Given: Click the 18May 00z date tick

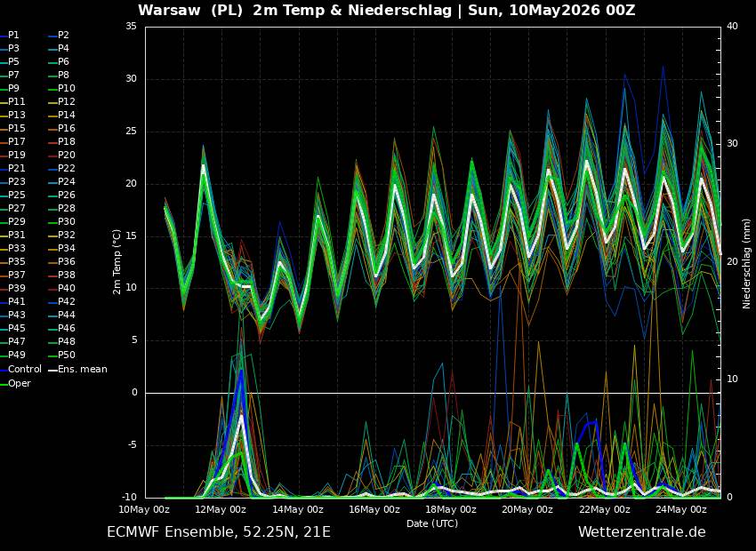Looking at the screenshot, I should pos(451,509).
